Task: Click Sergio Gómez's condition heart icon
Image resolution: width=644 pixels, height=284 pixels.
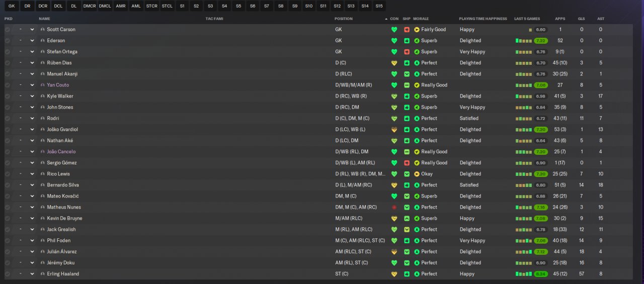Action: (394, 163)
